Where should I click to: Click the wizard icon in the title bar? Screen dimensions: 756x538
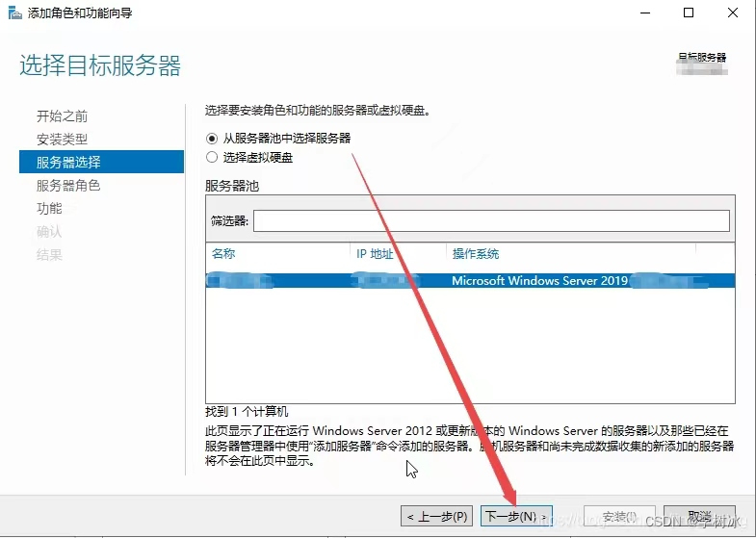click(15, 13)
